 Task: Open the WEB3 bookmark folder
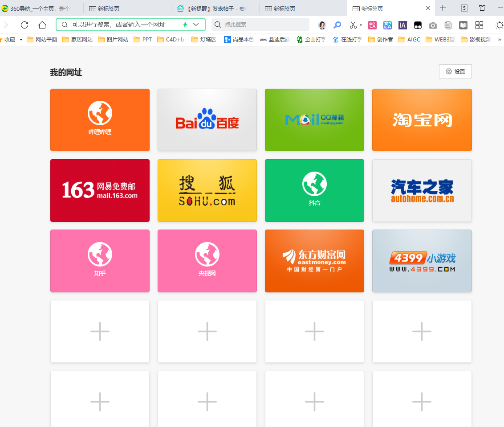[x=440, y=40]
